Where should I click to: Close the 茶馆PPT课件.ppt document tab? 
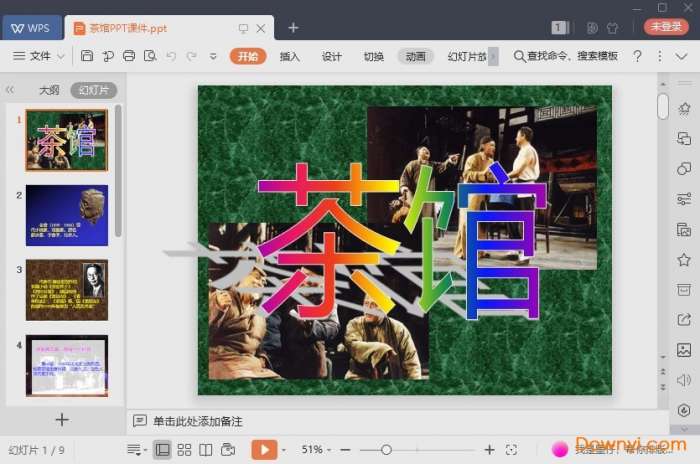[x=261, y=29]
